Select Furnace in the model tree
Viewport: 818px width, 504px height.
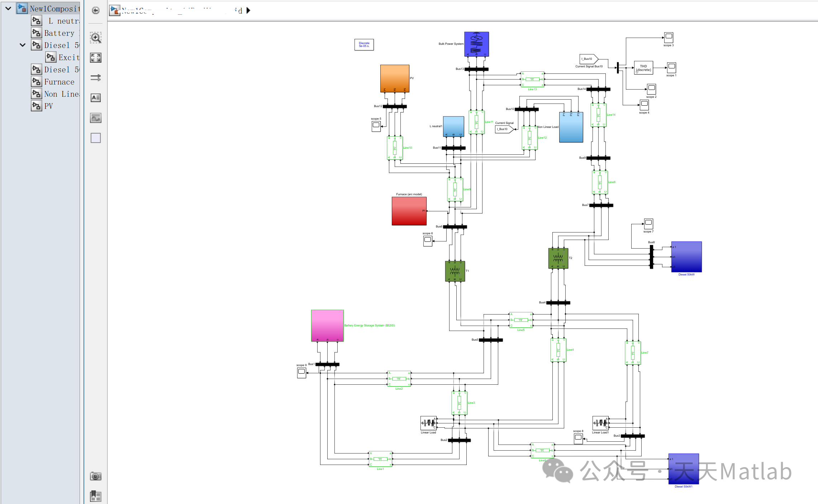59,82
